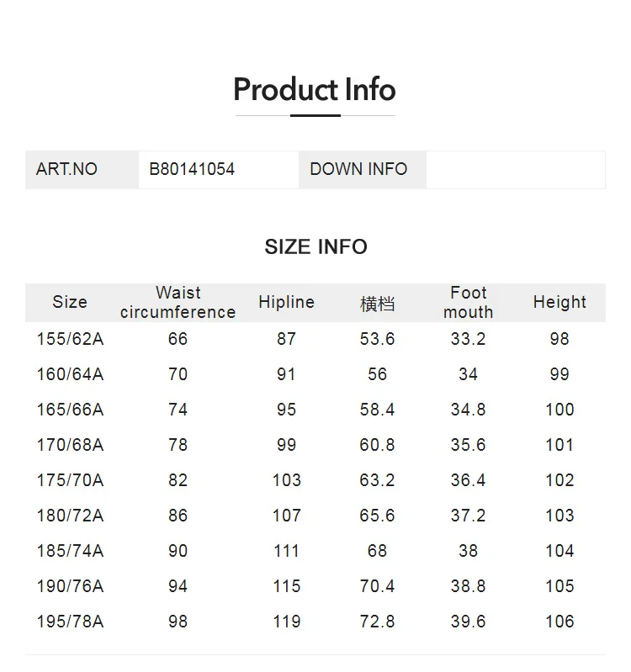Click the Product Info heading
This screenshot has width=631, height=672.
click(315, 89)
